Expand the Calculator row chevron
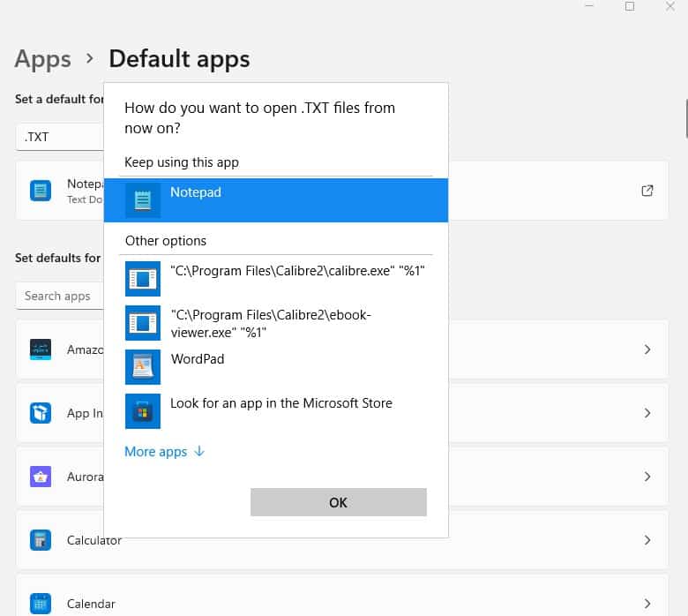688x616 pixels. coord(647,540)
